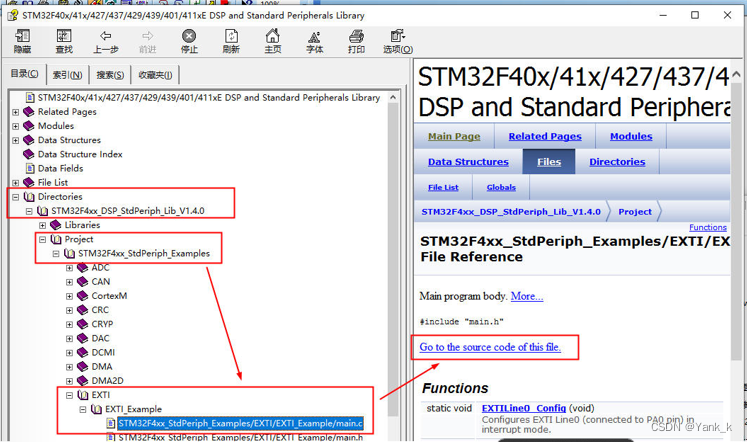The image size is (747, 442).
Task: Switch to the 目录(C) contents tab
Action: [x=25, y=74]
